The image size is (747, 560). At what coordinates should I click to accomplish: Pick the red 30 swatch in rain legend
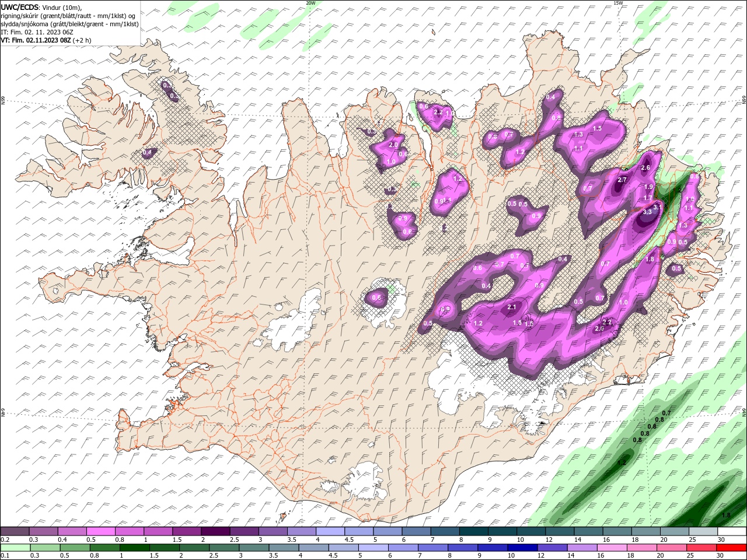(x=731, y=548)
